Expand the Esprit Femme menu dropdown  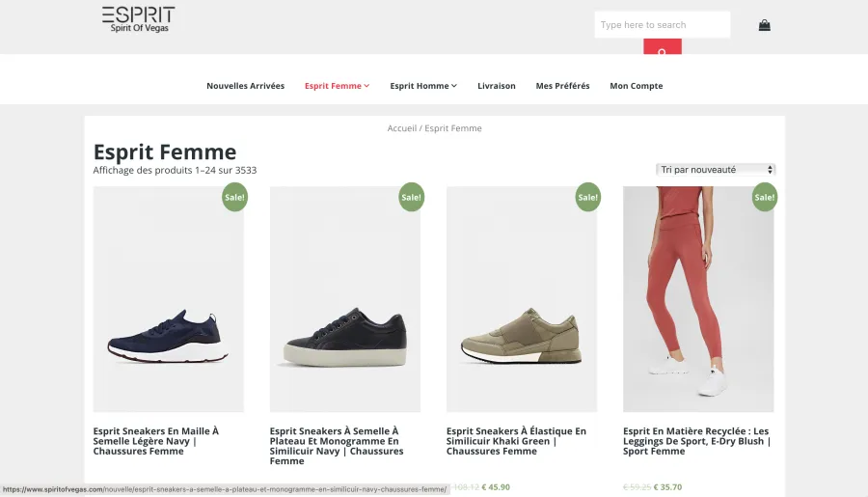pos(337,86)
